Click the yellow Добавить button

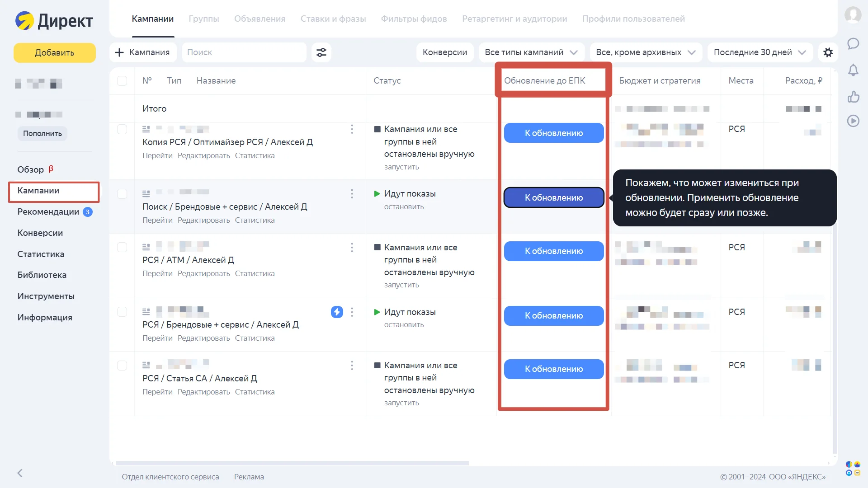[54, 53]
